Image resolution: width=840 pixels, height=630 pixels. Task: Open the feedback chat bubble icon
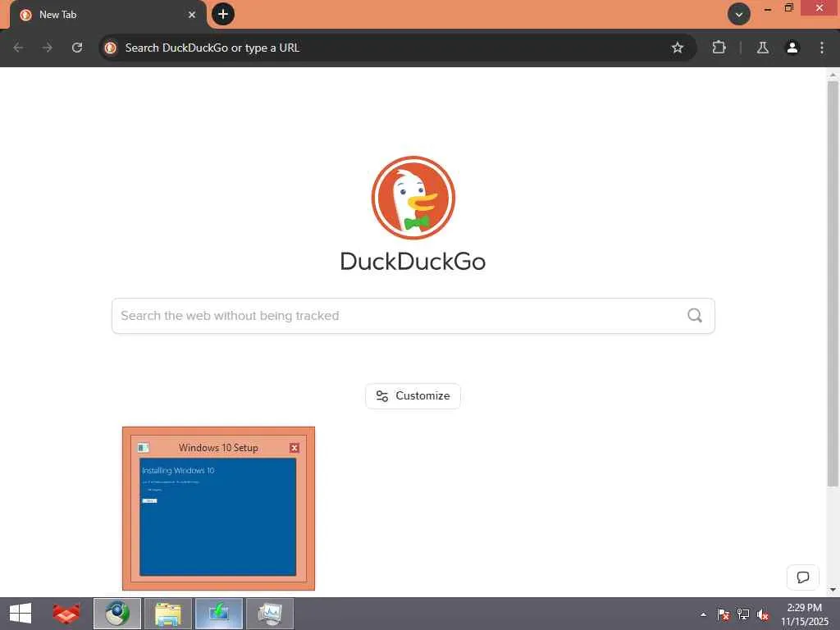pos(802,577)
